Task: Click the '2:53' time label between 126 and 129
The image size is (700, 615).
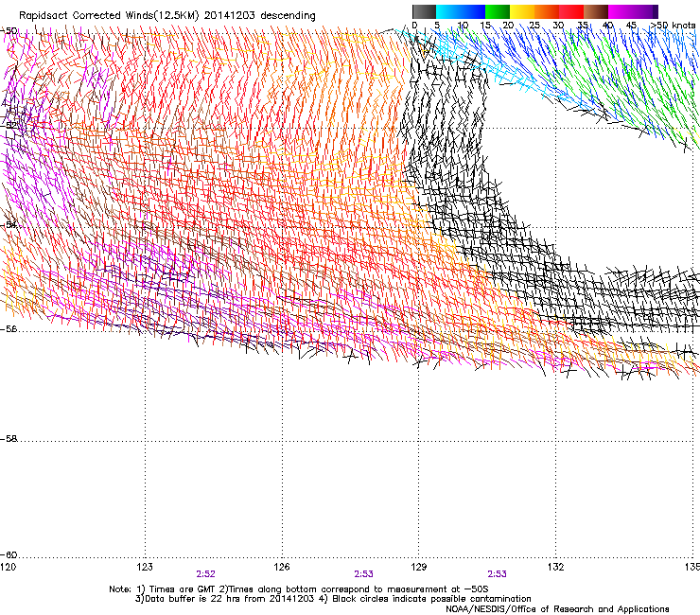Action: coord(364,574)
